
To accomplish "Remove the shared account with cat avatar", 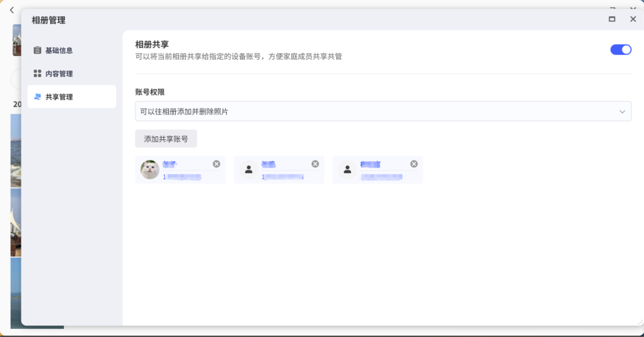I will coord(216,164).
